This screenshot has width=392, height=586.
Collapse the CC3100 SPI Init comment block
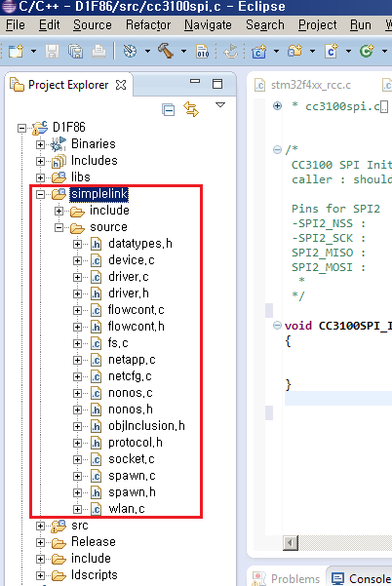point(277,150)
